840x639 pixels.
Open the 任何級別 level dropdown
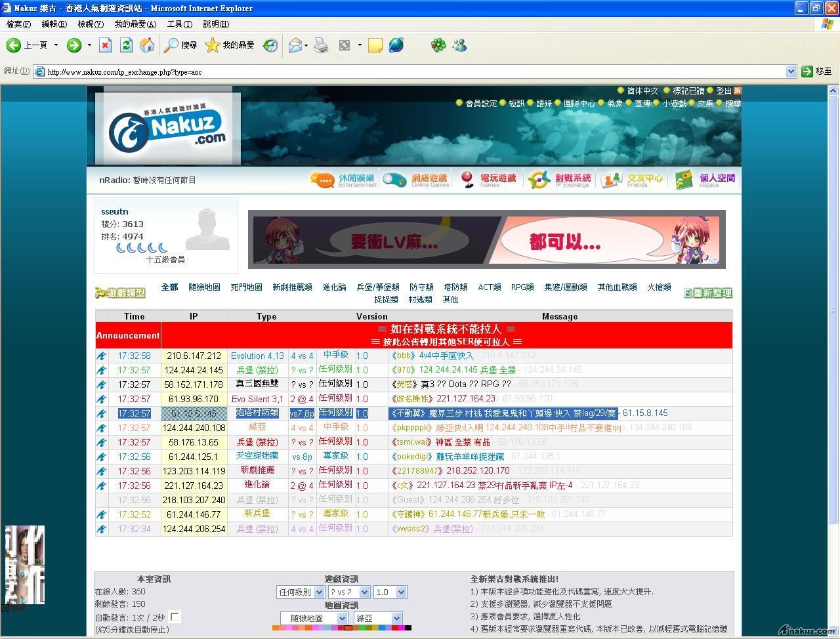(301, 592)
